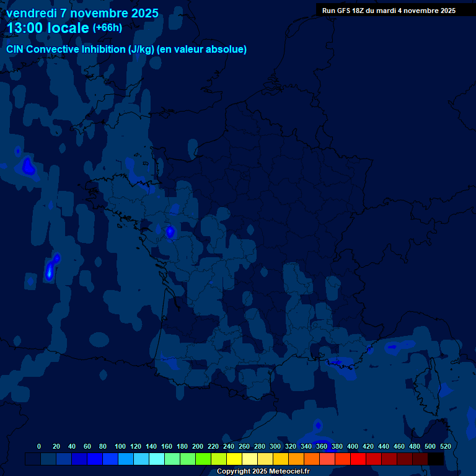Viewport: 476px width, 476px height.
Task: Click the +66h forecast offset label
Action: (x=107, y=28)
